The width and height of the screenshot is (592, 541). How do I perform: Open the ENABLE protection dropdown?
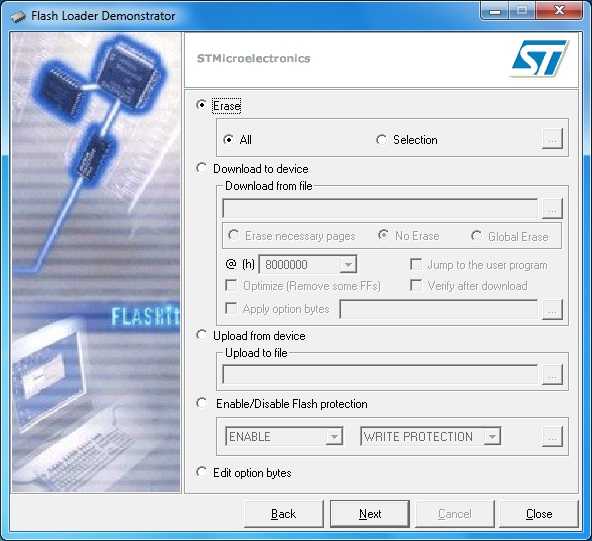(x=334, y=437)
